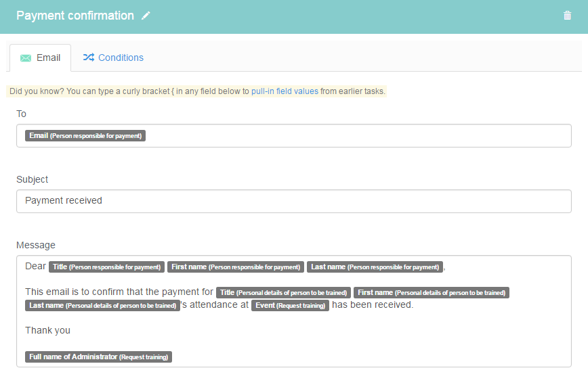Image resolution: width=588 pixels, height=387 pixels.
Task: Select Last name (Personal details of person to be trained) tag
Action: [102, 305]
